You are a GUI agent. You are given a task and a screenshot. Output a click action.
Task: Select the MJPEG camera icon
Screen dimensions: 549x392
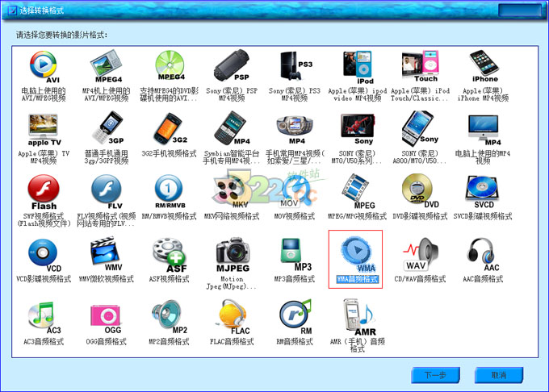pyautogui.click(x=233, y=255)
